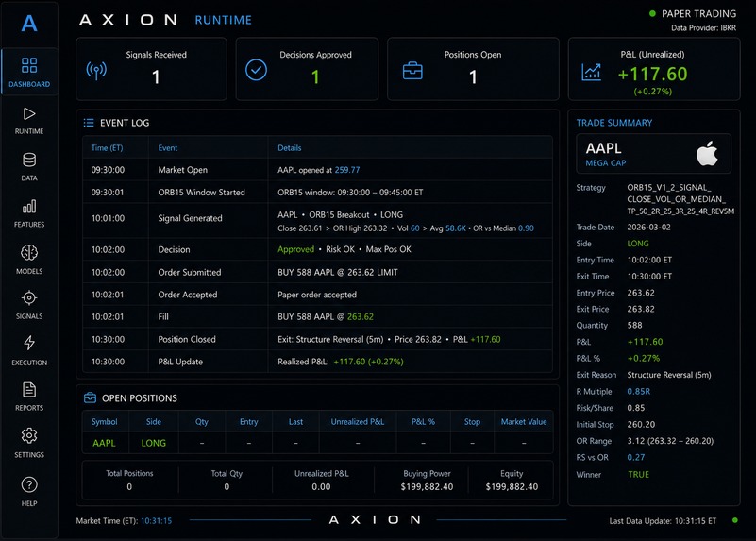
Task: Click the OR Range 3.12 value
Action: coord(670,441)
